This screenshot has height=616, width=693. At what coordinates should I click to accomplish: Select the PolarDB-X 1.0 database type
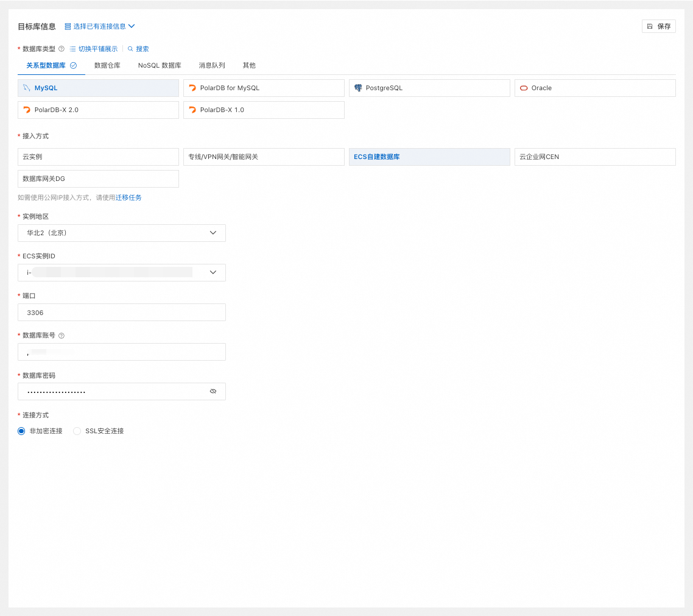(264, 110)
